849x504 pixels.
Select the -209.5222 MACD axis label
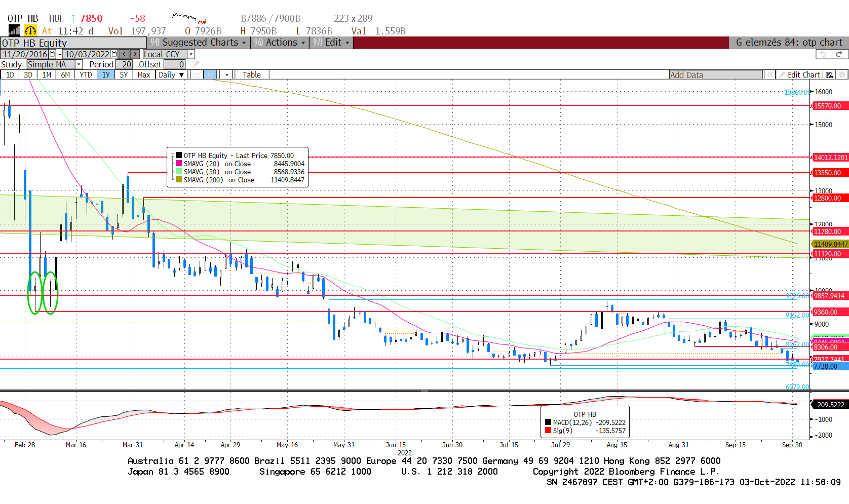point(830,405)
